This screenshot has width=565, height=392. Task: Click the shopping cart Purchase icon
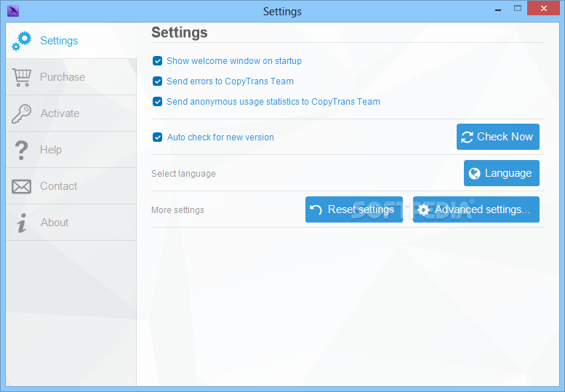22,77
